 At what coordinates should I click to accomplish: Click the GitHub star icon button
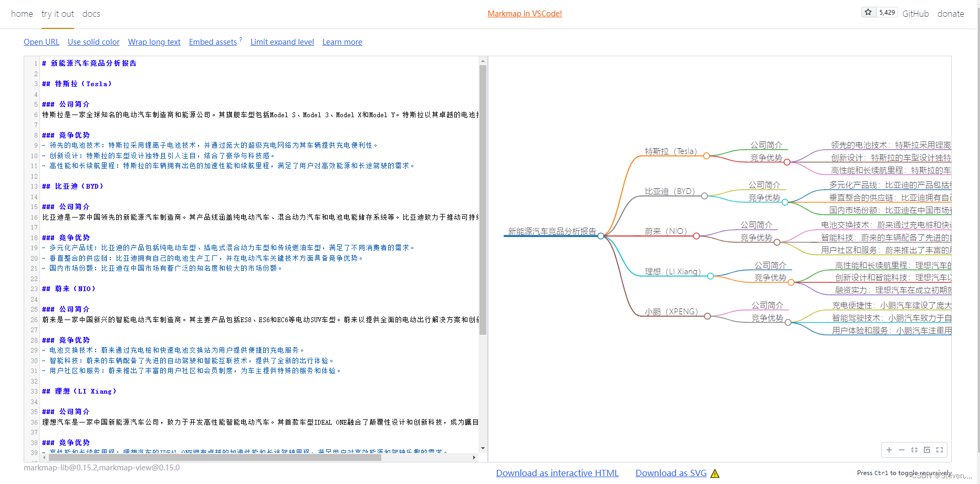coord(868,12)
